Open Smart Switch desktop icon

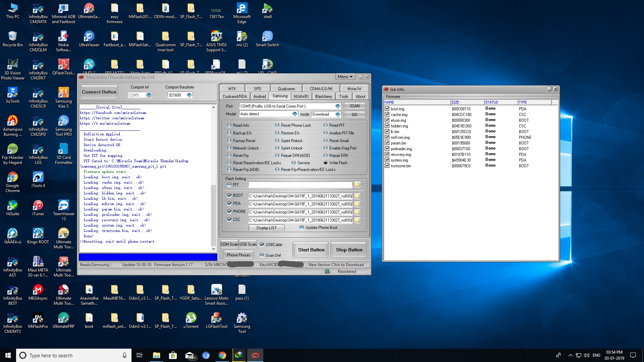pyautogui.click(x=267, y=39)
